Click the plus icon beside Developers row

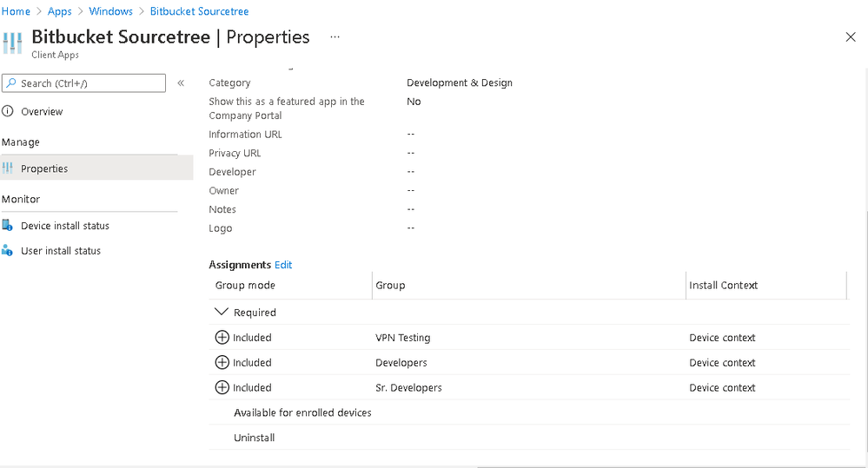tap(222, 363)
